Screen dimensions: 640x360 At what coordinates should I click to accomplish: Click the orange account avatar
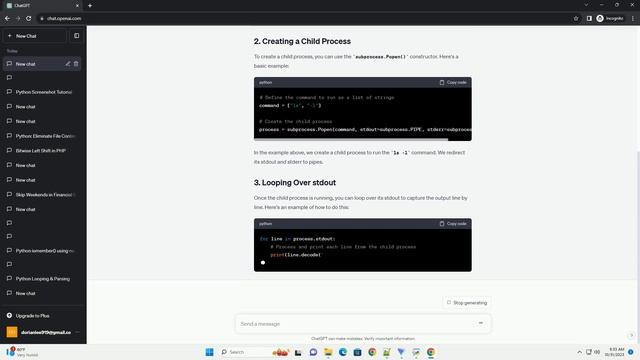pyautogui.click(x=12, y=332)
